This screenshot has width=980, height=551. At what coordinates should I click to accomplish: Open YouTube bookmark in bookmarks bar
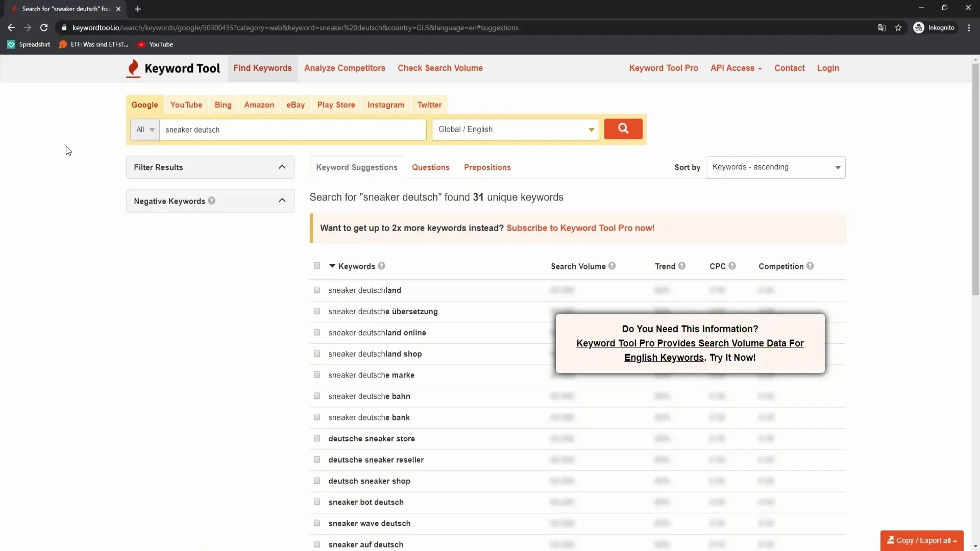pyautogui.click(x=156, y=44)
